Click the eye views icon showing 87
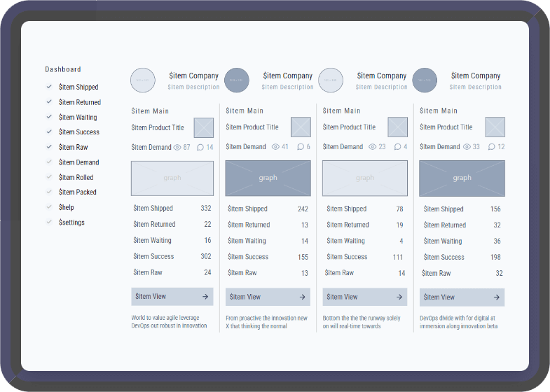 (x=177, y=148)
